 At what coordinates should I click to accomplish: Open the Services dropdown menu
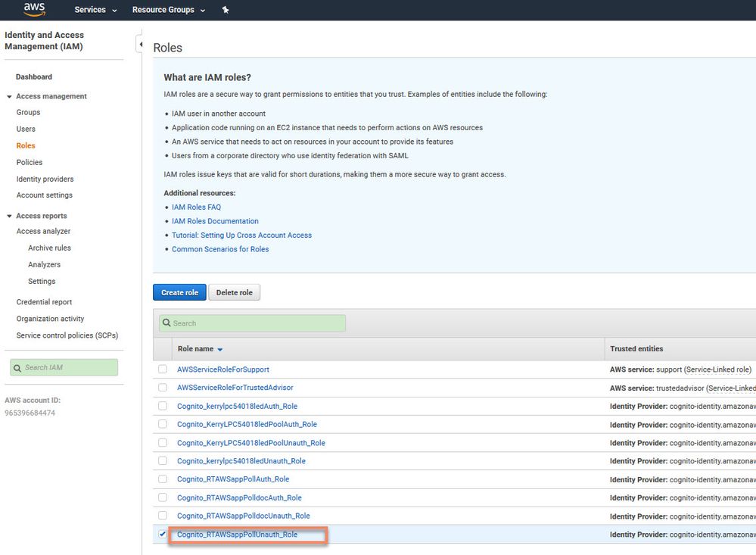pos(95,10)
